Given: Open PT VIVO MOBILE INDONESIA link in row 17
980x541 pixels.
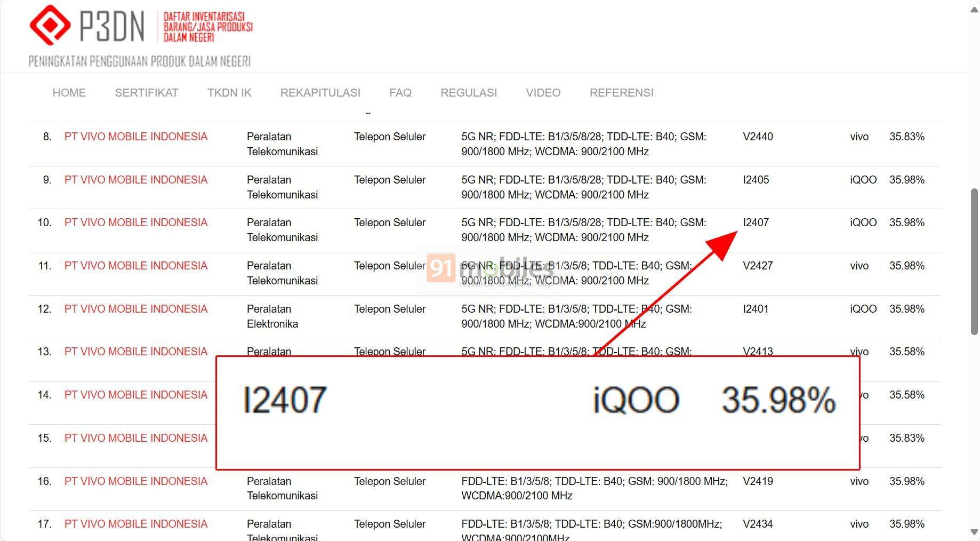Looking at the screenshot, I should coord(136,524).
